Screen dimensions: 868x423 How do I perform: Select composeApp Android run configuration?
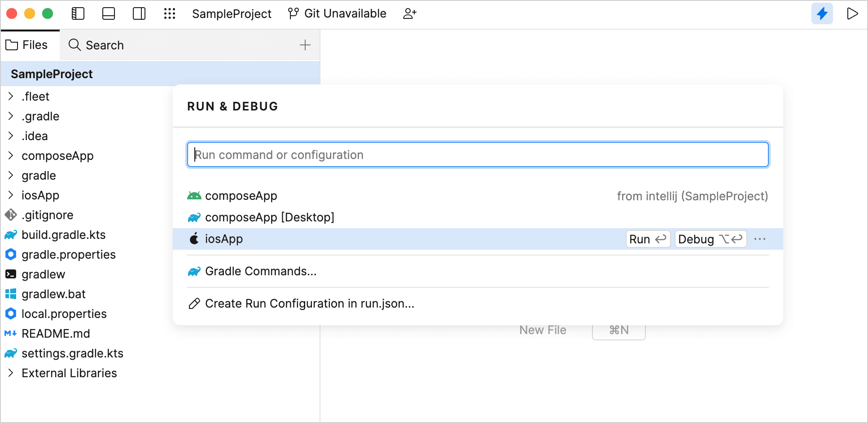(x=241, y=196)
